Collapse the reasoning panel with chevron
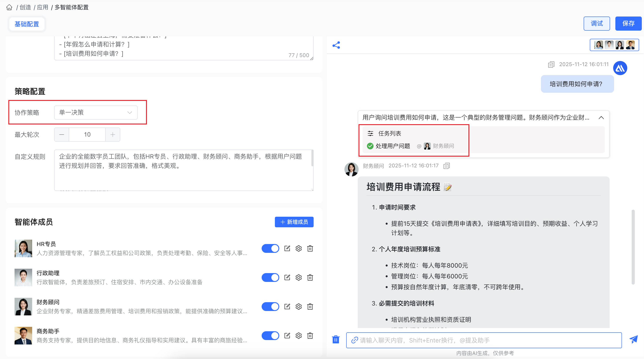644x359 pixels. click(x=601, y=117)
